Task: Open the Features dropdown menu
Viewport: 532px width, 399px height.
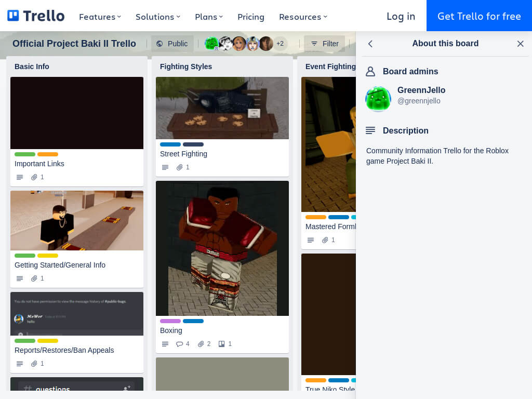Action: [100, 17]
